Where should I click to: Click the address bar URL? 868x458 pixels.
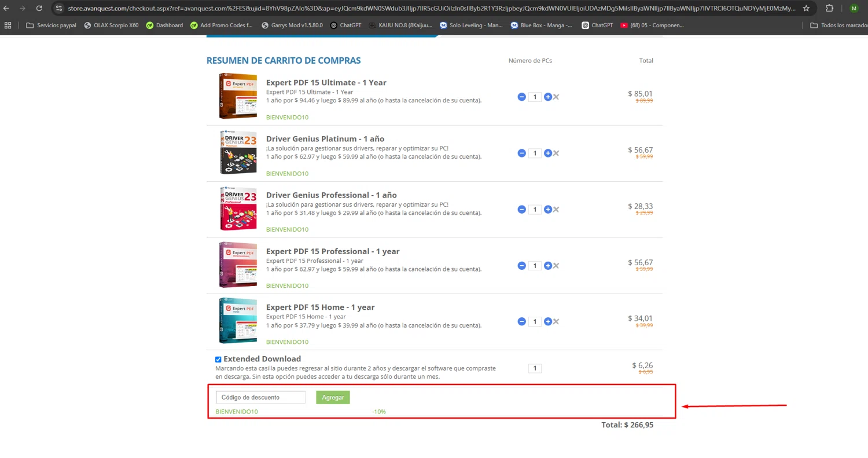tap(431, 8)
